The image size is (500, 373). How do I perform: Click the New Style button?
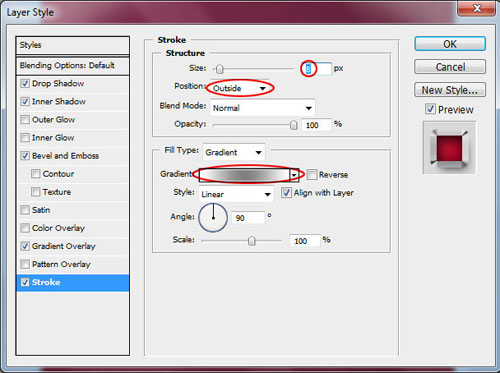pyautogui.click(x=450, y=90)
